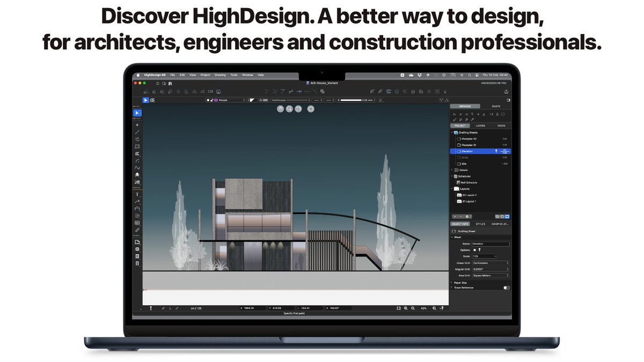The image size is (644, 362).
Task: Open the 0.25 mm pen weight dropdown
Action: pyautogui.click(x=357, y=100)
